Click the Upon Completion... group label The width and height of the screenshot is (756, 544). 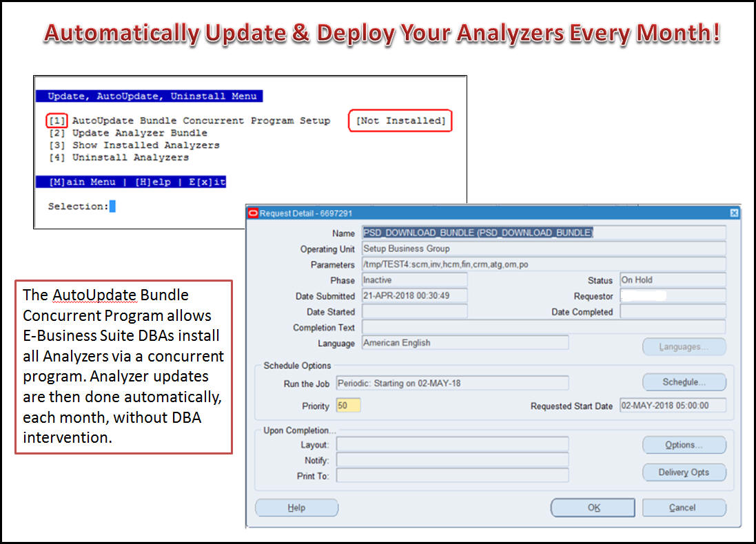click(299, 430)
